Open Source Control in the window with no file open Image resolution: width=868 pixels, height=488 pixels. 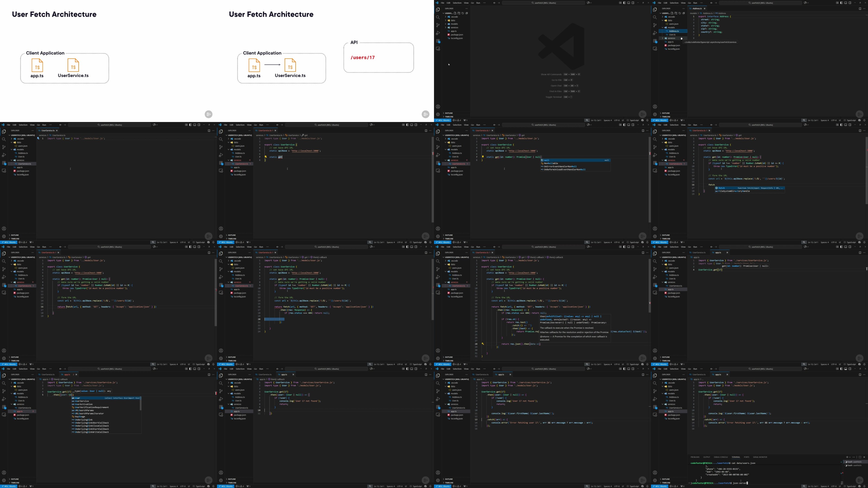pos(438,25)
